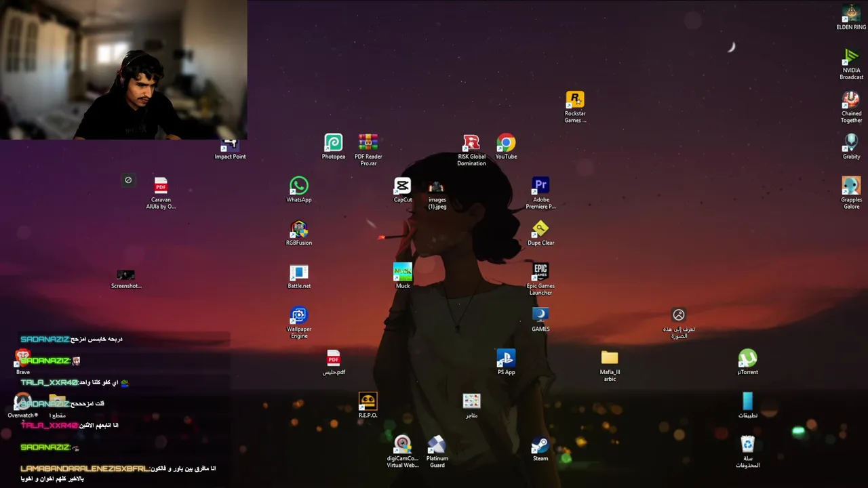Image resolution: width=868 pixels, height=488 pixels.
Task: Open the RGBFusion utility icon
Action: (299, 233)
